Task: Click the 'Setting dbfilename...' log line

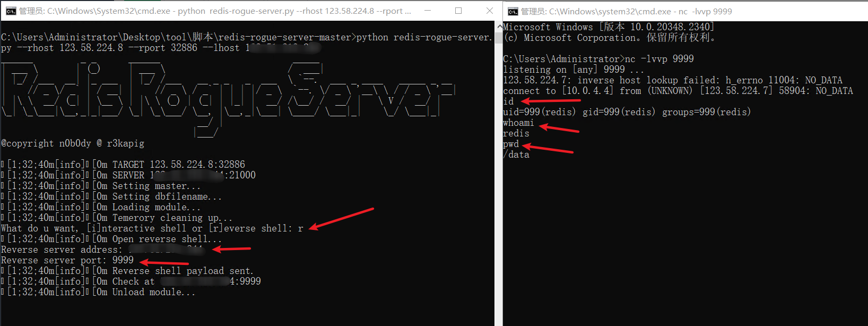Action: (111, 196)
